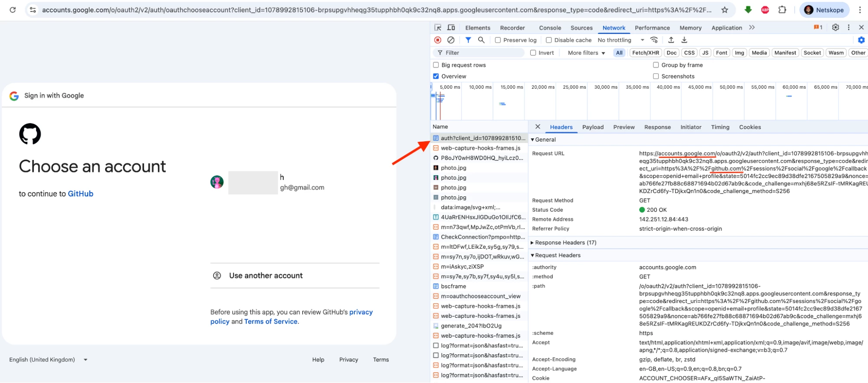Filter requests by Fetch/XHR
The width and height of the screenshot is (868, 383).
click(645, 53)
